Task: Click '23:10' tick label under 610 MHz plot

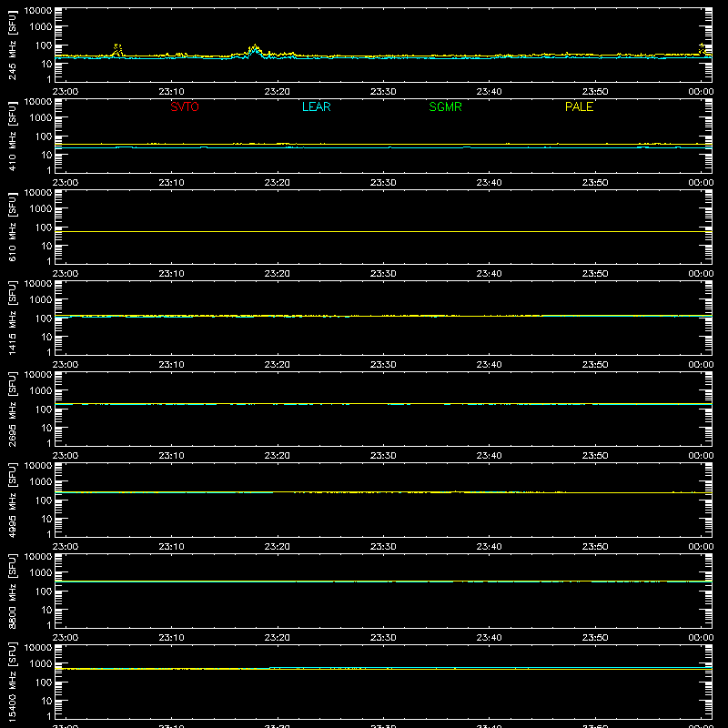Action: [171, 274]
